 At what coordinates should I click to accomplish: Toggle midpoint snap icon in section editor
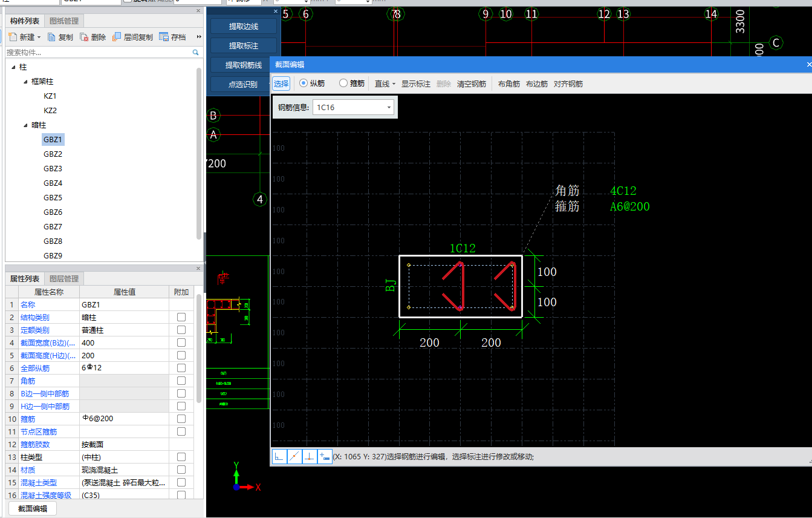pyautogui.click(x=294, y=457)
